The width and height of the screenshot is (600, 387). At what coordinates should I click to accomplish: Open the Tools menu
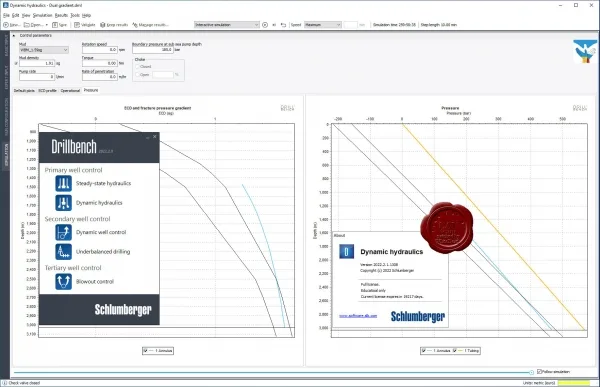pos(75,15)
